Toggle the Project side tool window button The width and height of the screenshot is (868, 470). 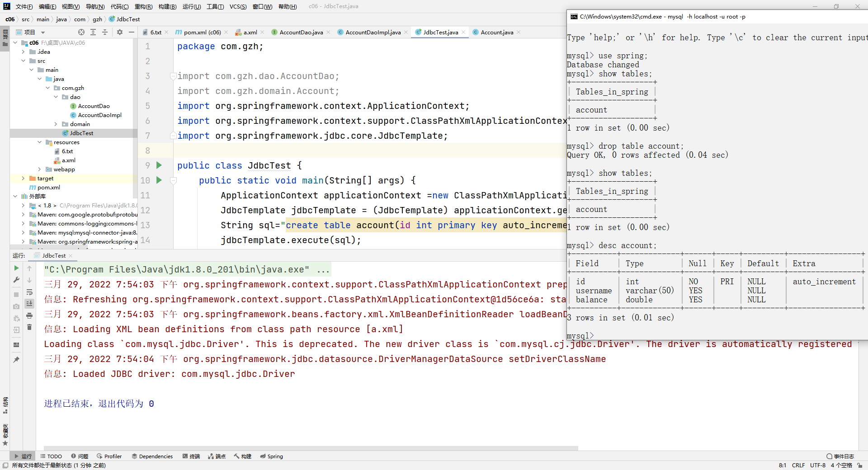5,38
